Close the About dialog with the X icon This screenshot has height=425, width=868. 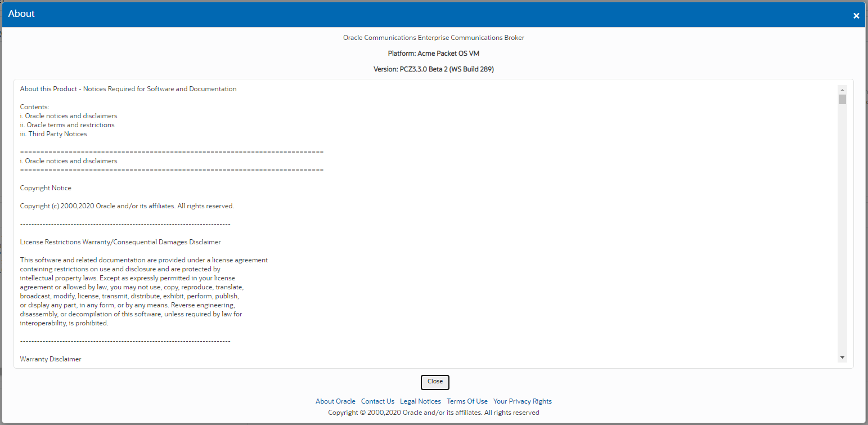click(856, 16)
